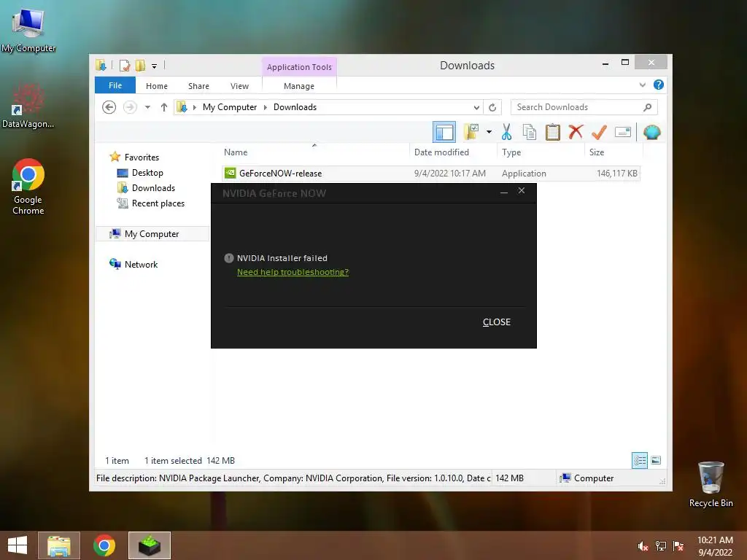Open Explorer Help question mark

point(659,85)
